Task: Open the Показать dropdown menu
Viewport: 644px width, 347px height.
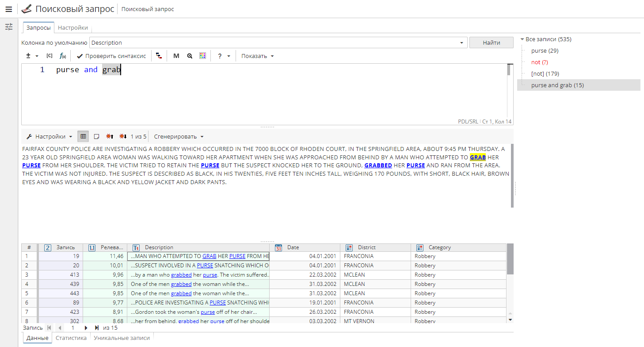Action: click(258, 56)
